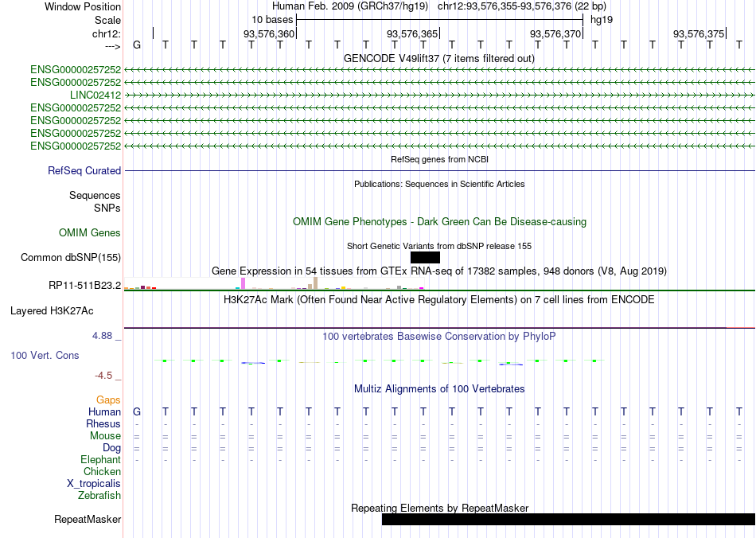This screenshot has width=756, height=538.
Task: Click the Publications: Sequences in Scientific Articles title
Action: [x=439, y=184]
